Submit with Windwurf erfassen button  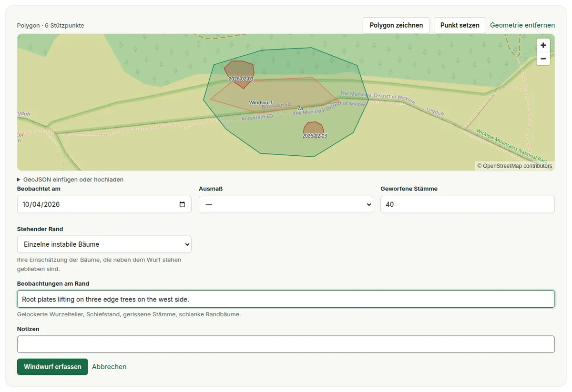pos(52,367)
